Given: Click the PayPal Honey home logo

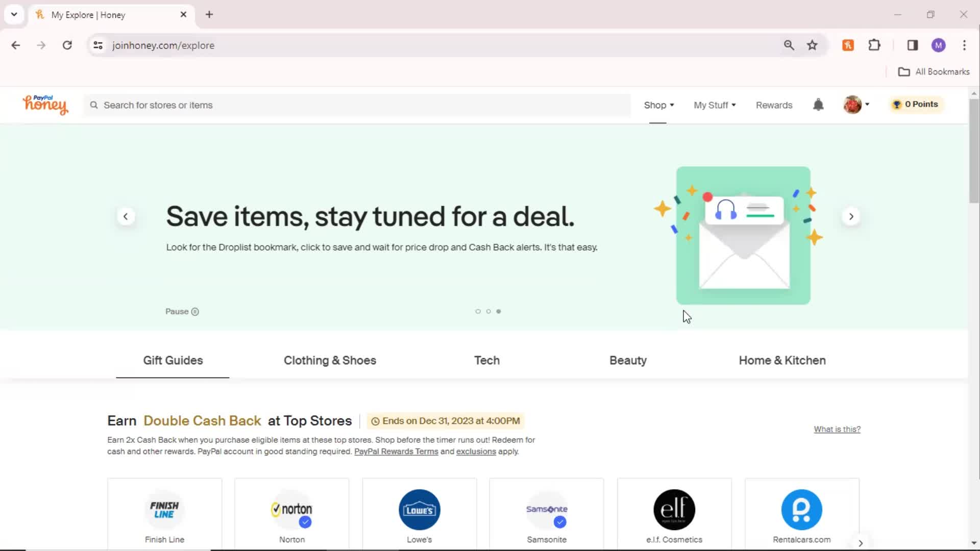Looking at the screenshot, I should tap(45, 104).
